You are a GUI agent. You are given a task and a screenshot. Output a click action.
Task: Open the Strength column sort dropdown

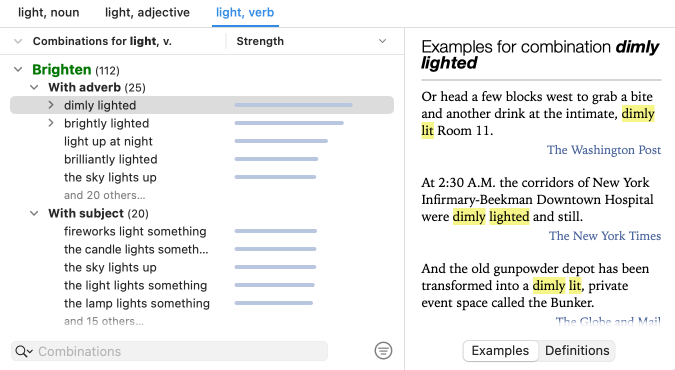pyautogui.click(x=382, y=41)
